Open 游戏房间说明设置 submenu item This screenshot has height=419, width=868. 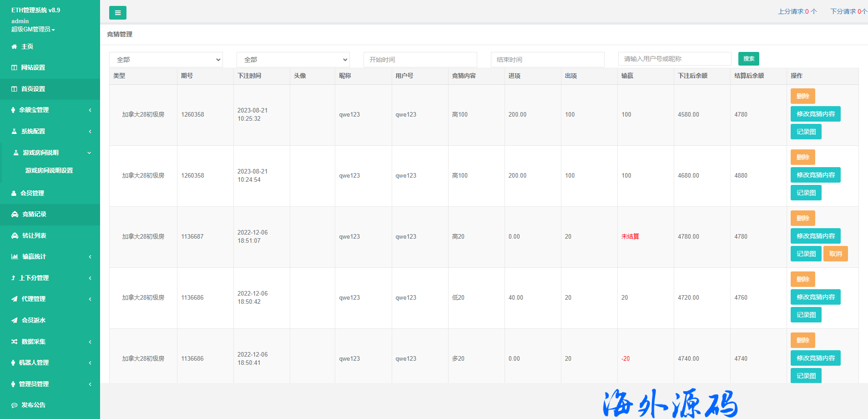[x=49, y=170]
